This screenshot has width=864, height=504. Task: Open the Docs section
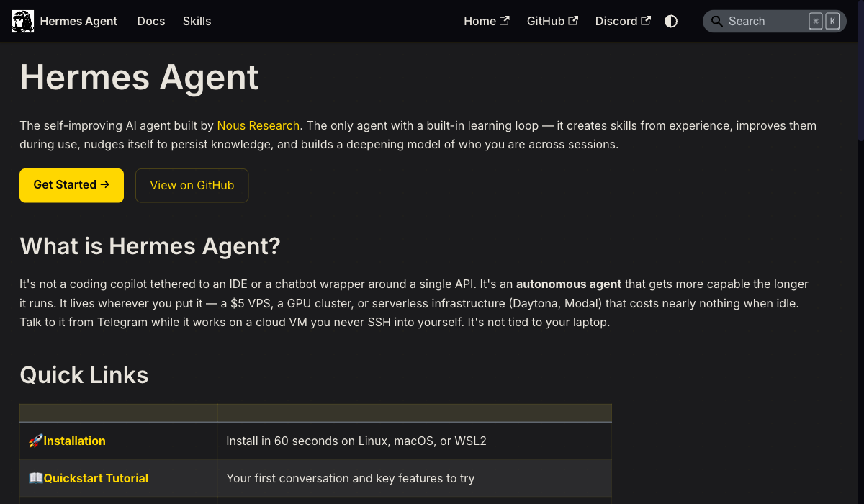150,21
